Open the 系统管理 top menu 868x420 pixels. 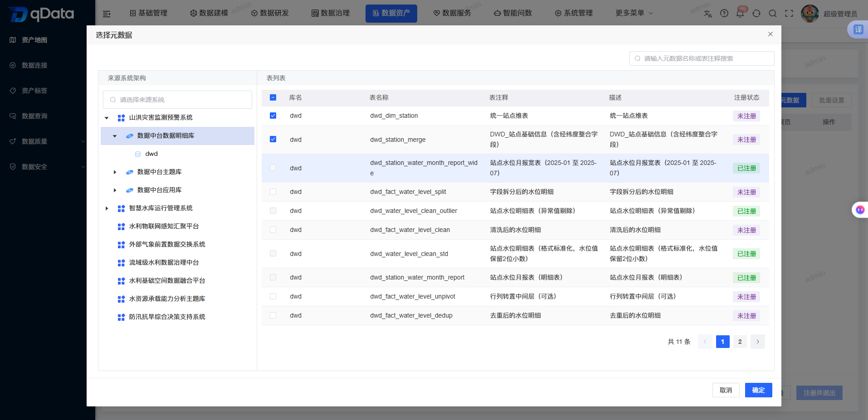pyautogui.click(x=574, y=13)
